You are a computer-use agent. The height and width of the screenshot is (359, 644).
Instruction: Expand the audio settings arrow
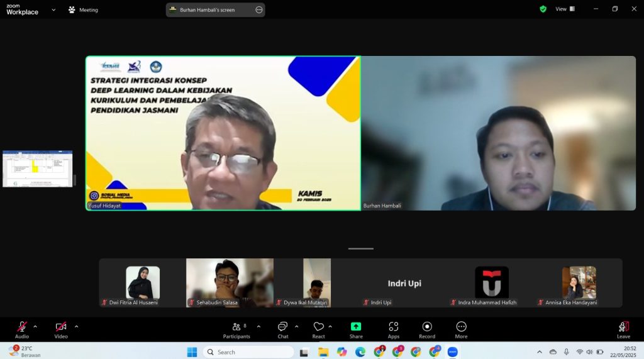[x=35, y=326]
